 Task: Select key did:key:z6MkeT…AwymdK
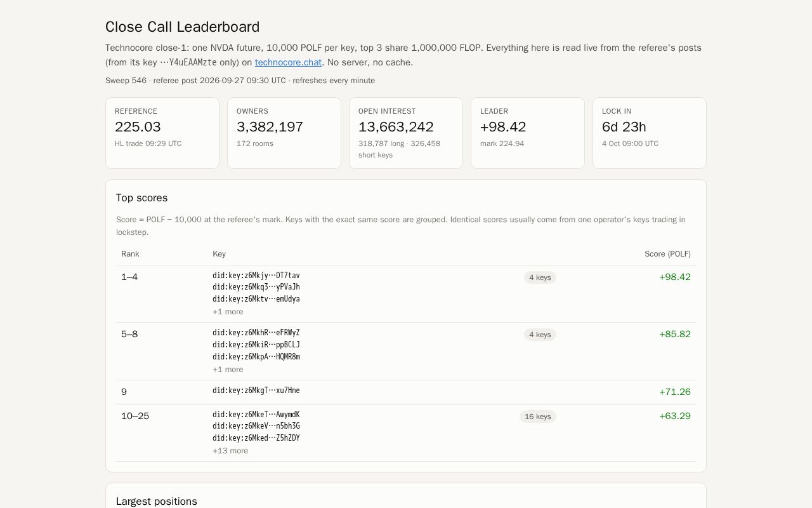(256, 415)
